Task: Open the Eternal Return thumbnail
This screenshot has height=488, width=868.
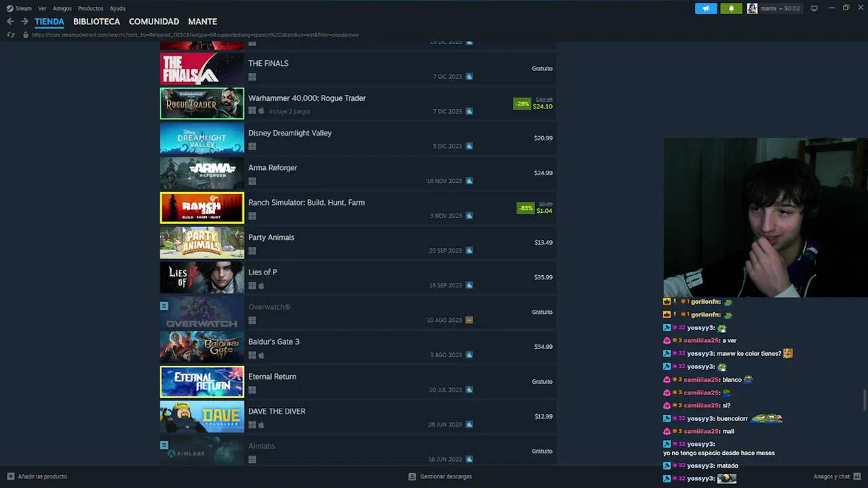Action: 202,382
